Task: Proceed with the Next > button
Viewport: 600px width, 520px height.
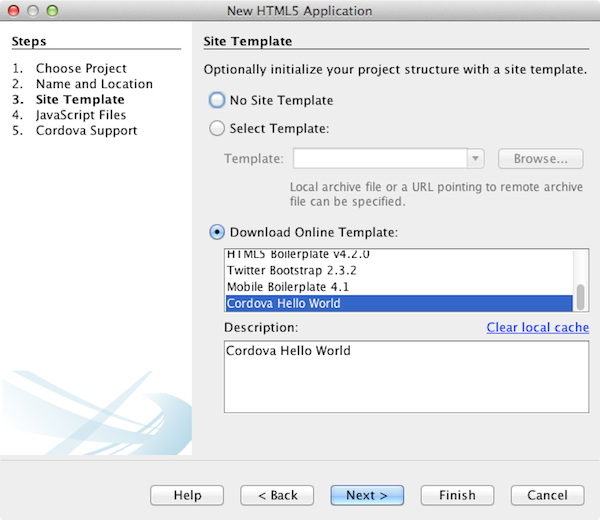Action: 367,495
